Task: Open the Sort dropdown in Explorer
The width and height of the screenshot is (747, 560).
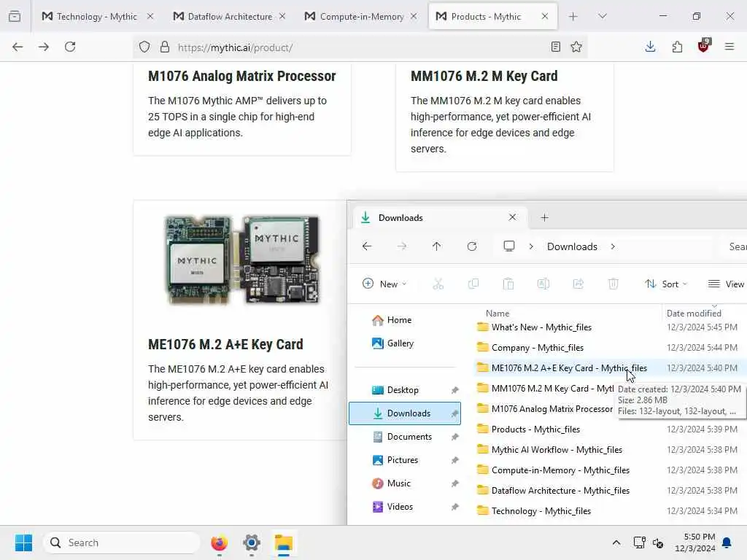Action: click(x=666, y=284)
